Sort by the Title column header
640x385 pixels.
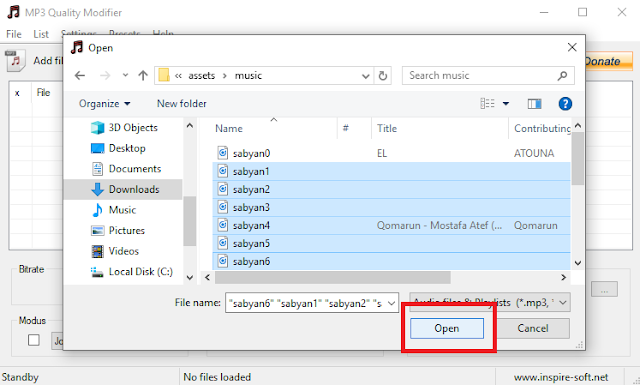pyautogui.click(x=440, y=128)
